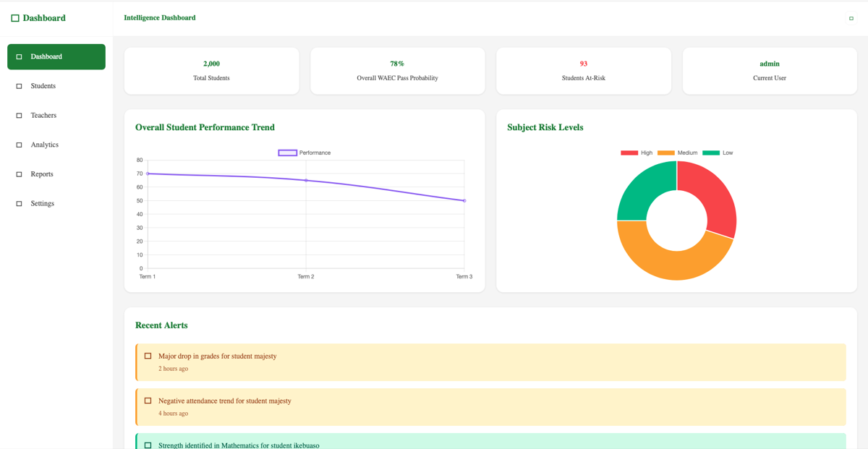Open the panel control at the top right corner

coord(851,18)
